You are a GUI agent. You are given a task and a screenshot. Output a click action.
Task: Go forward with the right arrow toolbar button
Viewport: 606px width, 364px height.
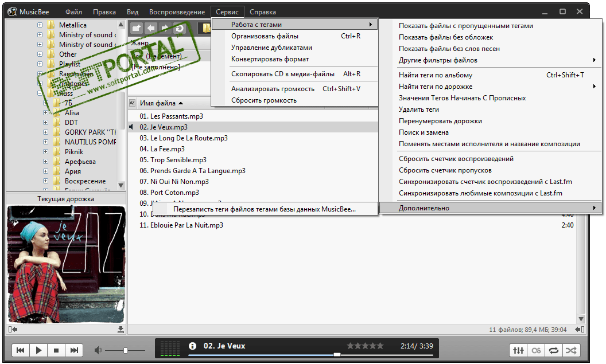coord(165,28)
